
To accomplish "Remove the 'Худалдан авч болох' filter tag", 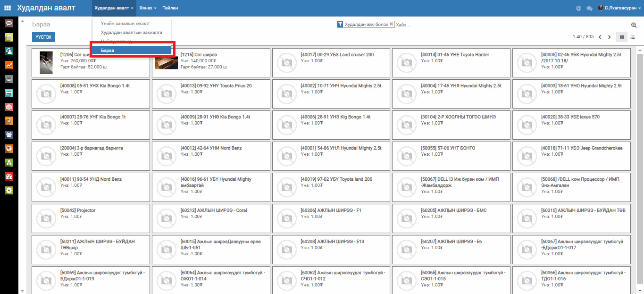I will click(x=391, y=24).
